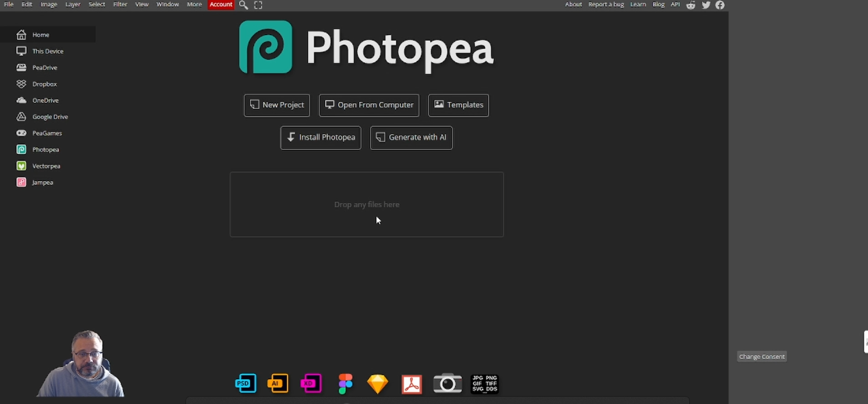Open the API link

pos(675,4)
